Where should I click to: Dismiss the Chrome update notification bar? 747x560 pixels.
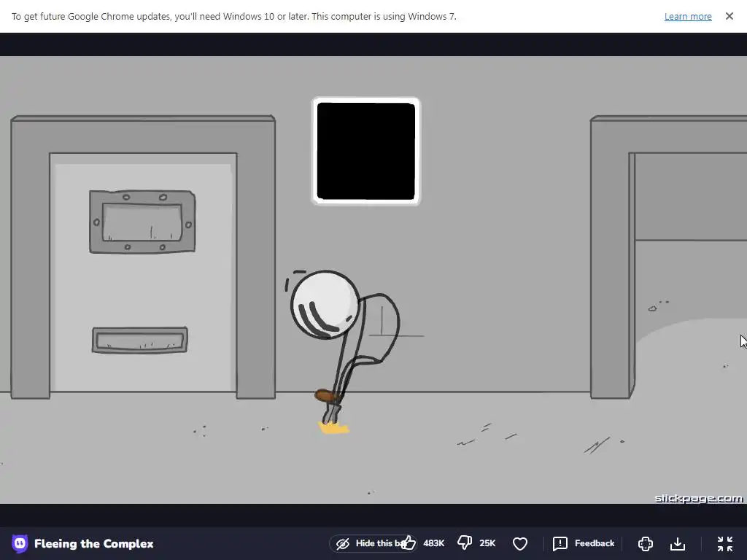[729, 16]
